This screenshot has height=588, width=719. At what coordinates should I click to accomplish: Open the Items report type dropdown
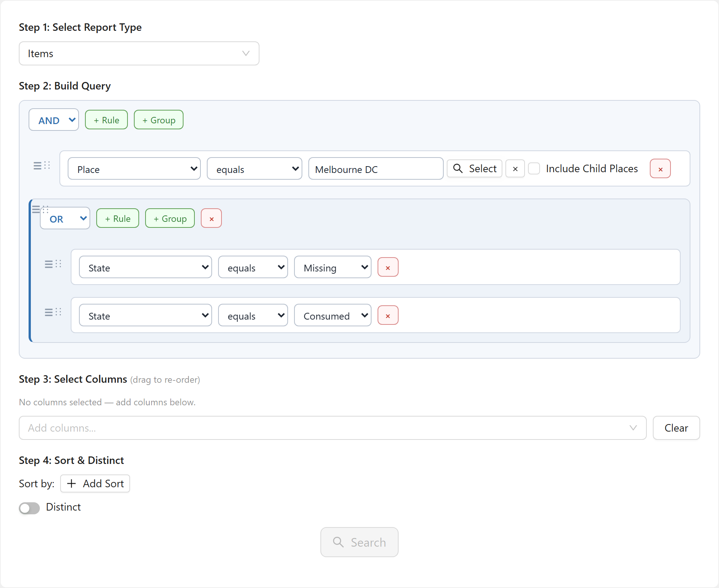pyautogui.click(x=139, y=53)
